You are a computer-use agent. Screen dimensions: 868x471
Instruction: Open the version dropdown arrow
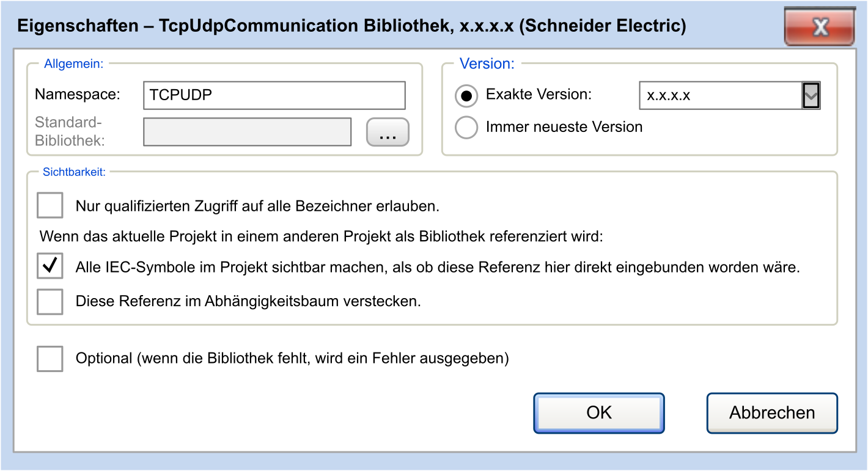click(811, 96)
